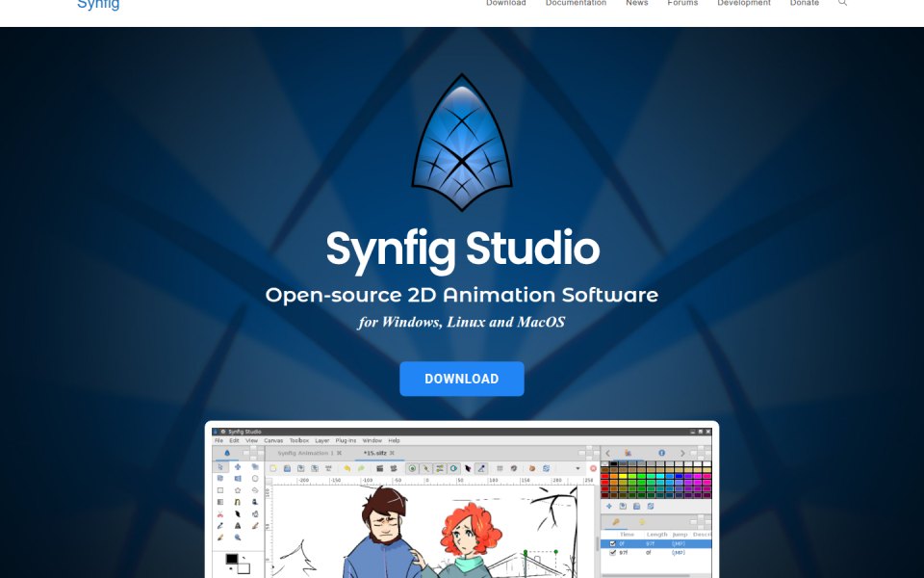924x578 pixels.
Task: Click the keyframe panel horizontal scrollbar
Action: click(645, 575)
